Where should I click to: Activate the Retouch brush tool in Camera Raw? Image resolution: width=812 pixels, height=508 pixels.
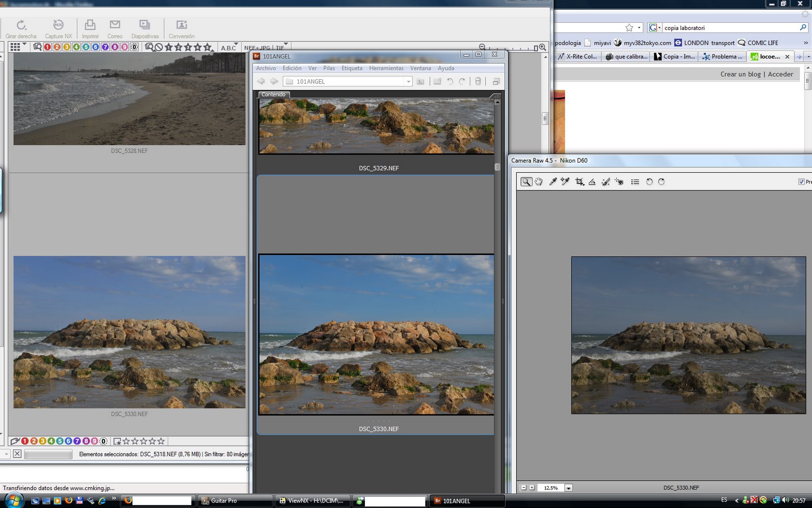[605, 182]
